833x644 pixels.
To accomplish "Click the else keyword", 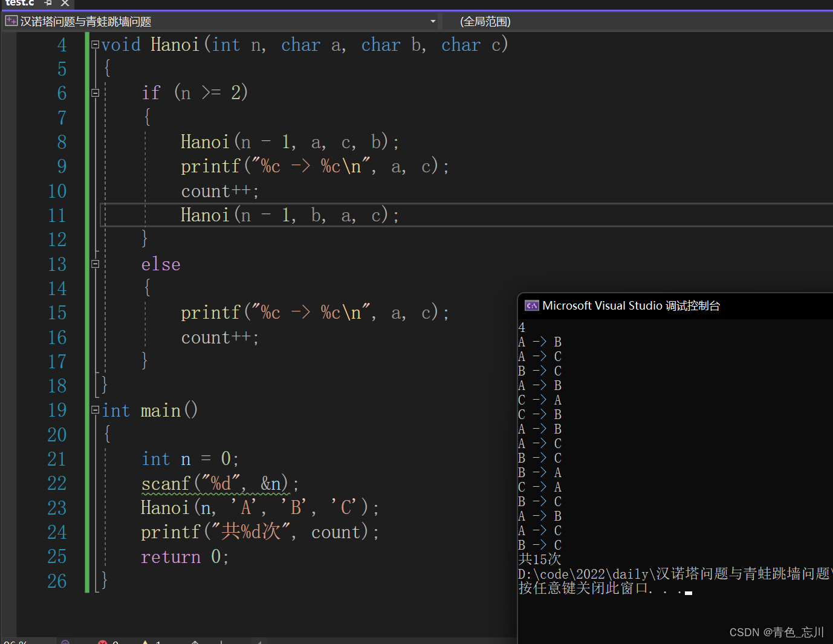I will point(161,264).
